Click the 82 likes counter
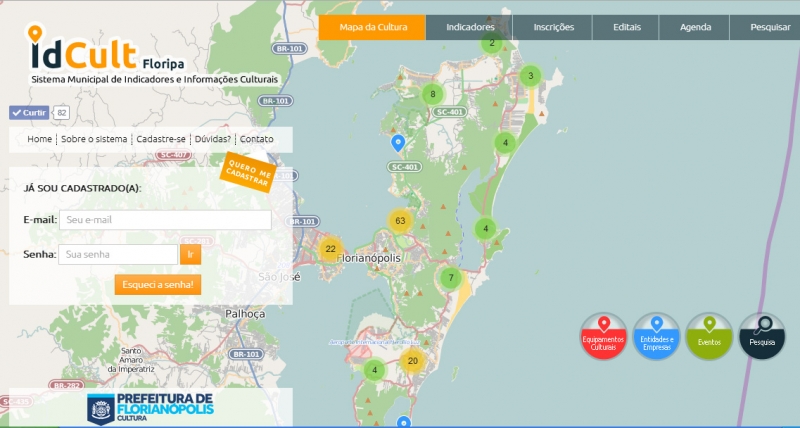 click(x=62, y=113)
